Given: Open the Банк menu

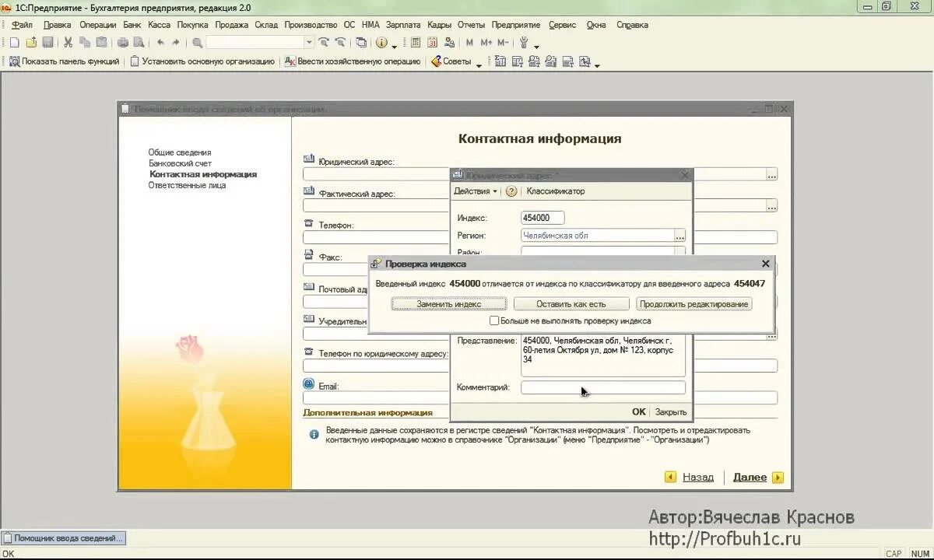Looking at the screenshot, I should [x=132, y=25].
